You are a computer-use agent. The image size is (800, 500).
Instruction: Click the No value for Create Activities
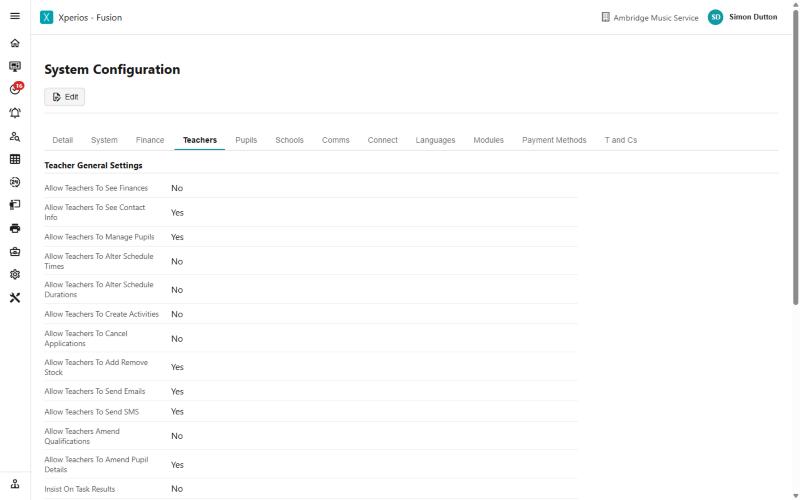(177, 314)
